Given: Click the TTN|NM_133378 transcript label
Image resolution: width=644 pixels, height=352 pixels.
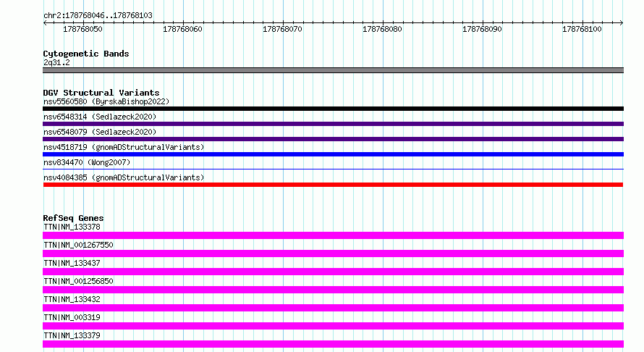Looking at the screenshot, I should [x=72, y=227].
